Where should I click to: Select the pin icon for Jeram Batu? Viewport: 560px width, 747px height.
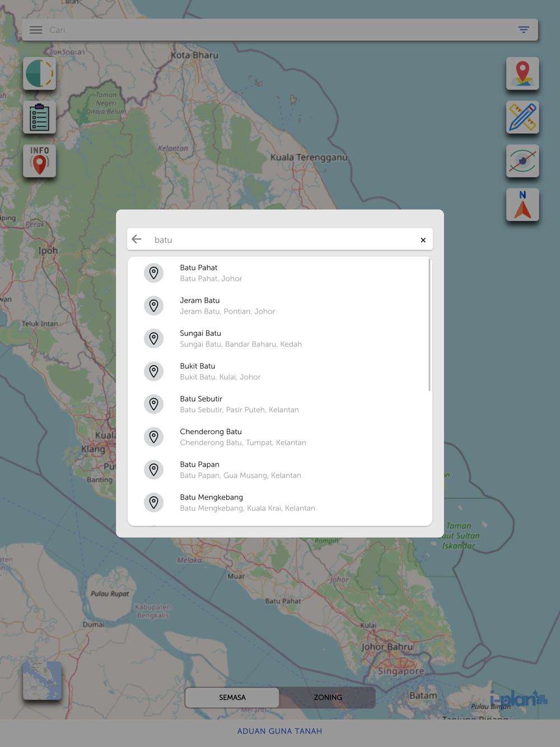153,306
